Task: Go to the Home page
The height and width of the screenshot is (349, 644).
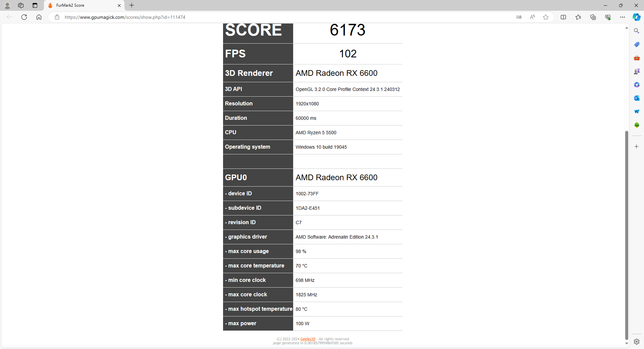Action: point(39,17)
